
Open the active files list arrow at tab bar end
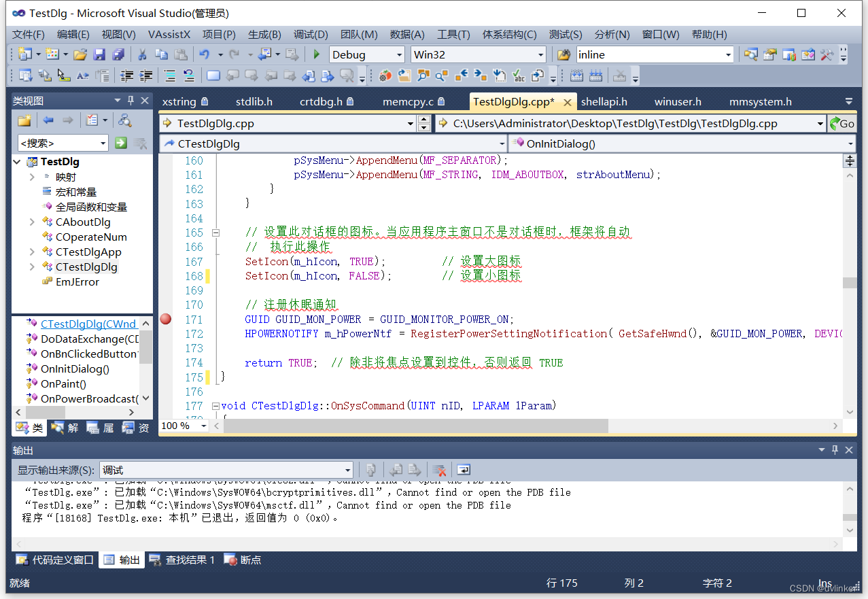[x=849, y=101]
